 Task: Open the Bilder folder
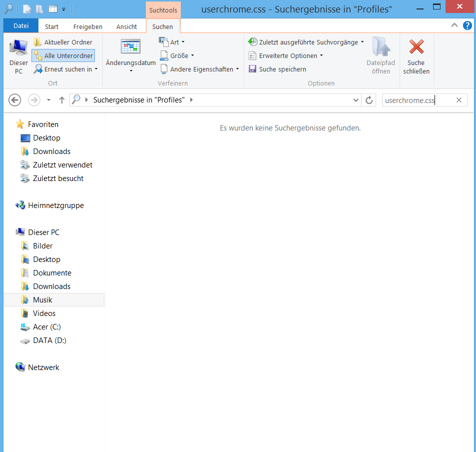[x=42, y=246]
